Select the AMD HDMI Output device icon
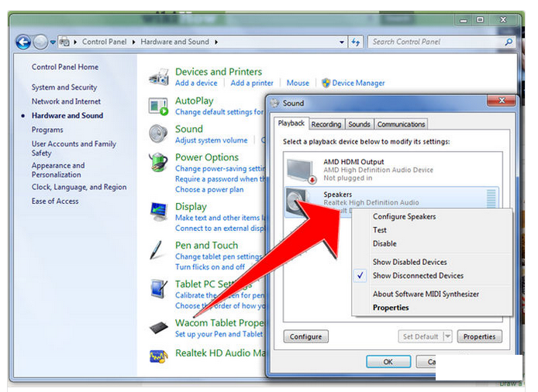Viewport: 538px width, 392px height. 300,167
